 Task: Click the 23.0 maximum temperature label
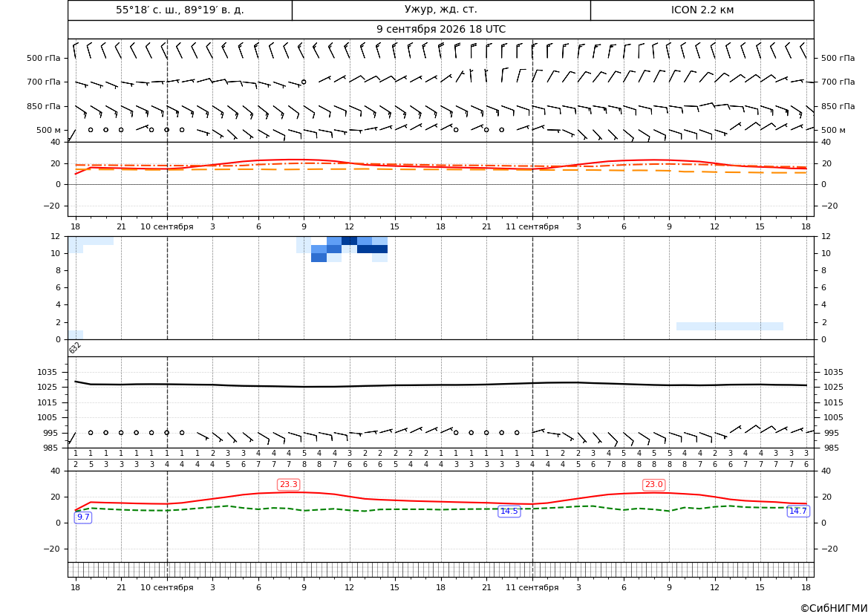(653, 485)
